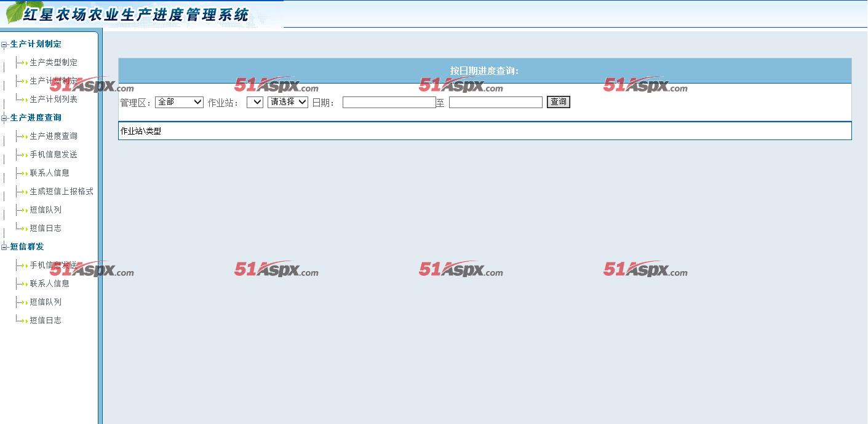Open 手机信息发送 under 短信群发
Viewport: 868px width, 424px height.
54,265
